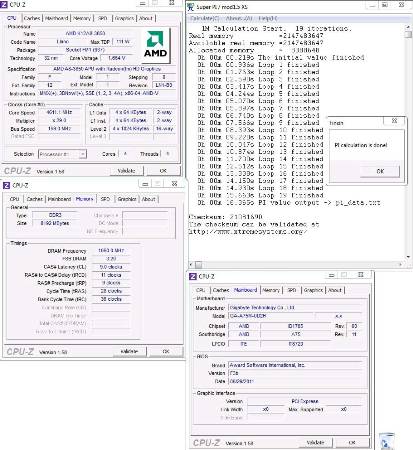This screenshot has height=450, width=413.
Task: Select SPD tab in CPU-Z Mainboard window
Action: 292,290
